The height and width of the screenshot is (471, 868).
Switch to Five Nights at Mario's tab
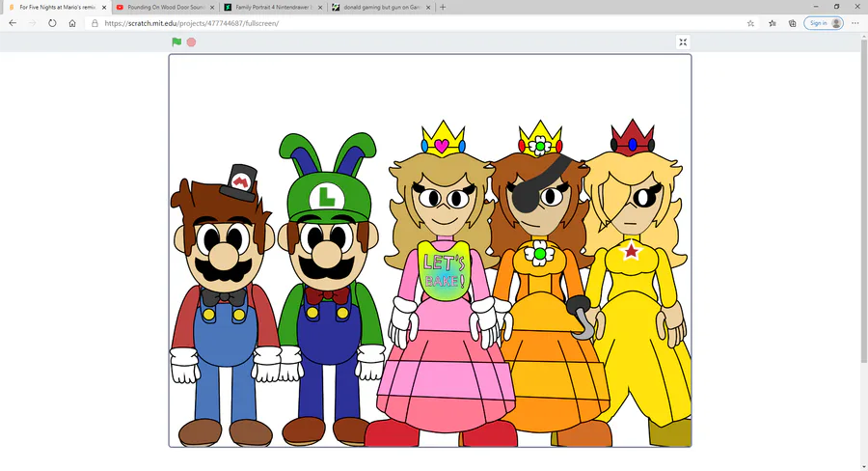pyautogui.click(x=55, y=7)
